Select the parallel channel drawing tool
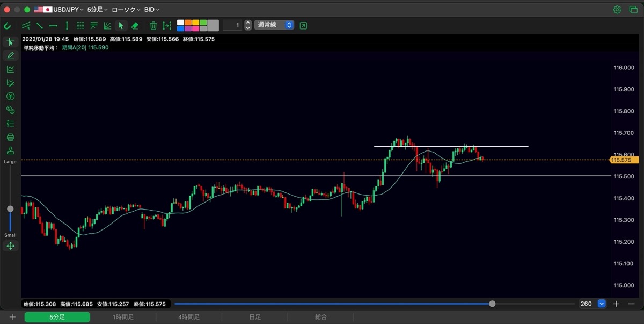 point(26,25)
